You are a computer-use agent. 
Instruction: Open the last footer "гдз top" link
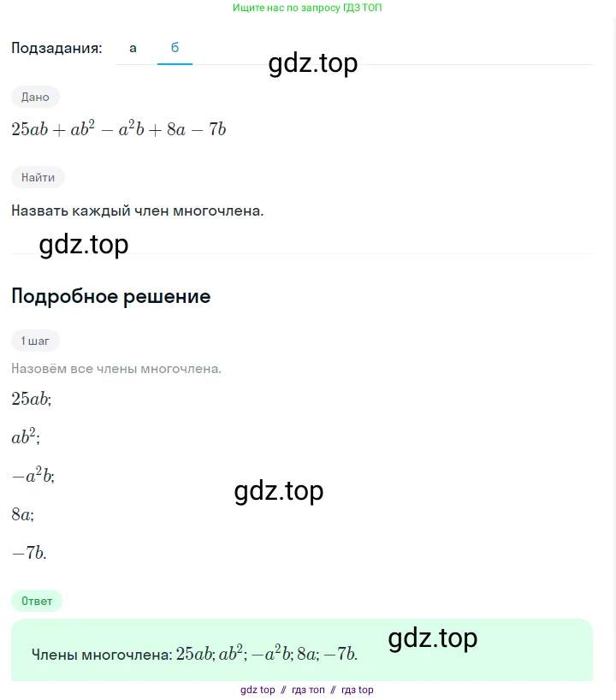pos(357,690)
